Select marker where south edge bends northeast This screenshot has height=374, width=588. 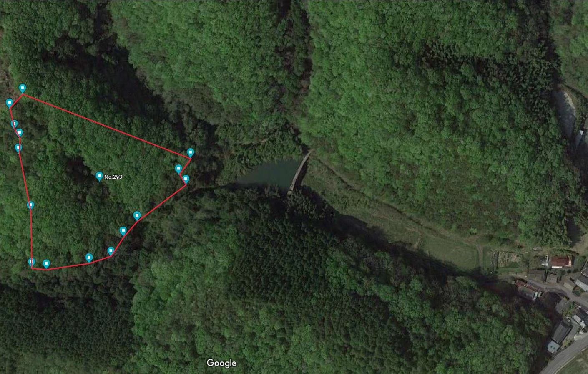point(111,251)
